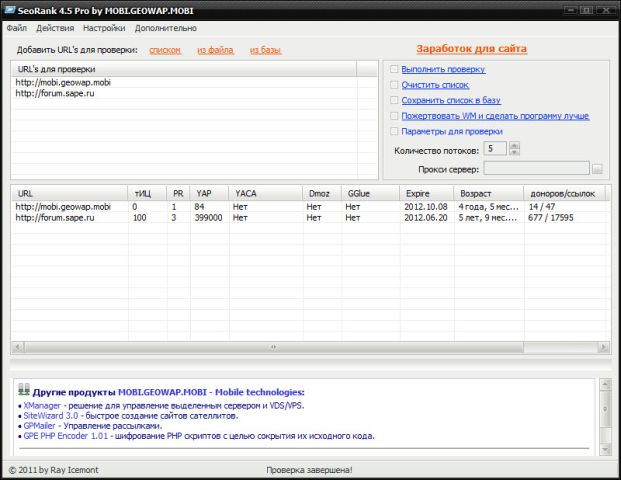This screenshot has height=480, width=621.
Task: Tick the checkbox next to Выполнить проверку
Action: tap(394, 69)
